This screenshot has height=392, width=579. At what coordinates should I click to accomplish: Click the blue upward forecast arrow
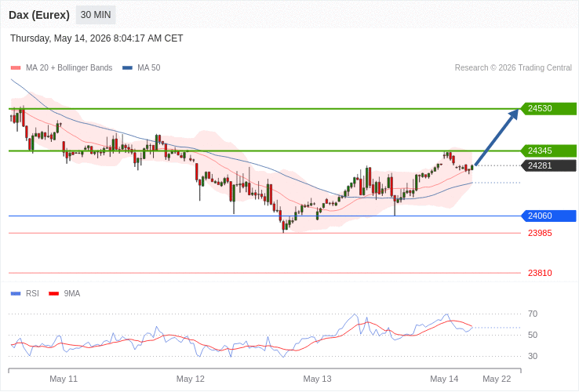(497, 137)
